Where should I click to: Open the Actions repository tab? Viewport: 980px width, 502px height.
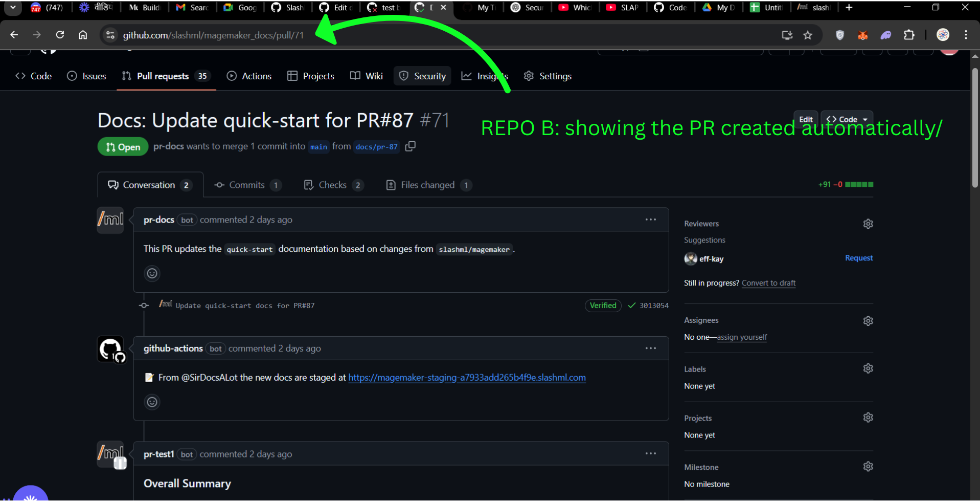(249, 76)
